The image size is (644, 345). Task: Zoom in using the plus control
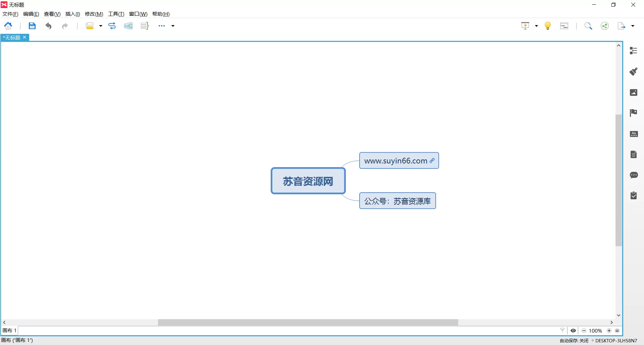point(609,331)
